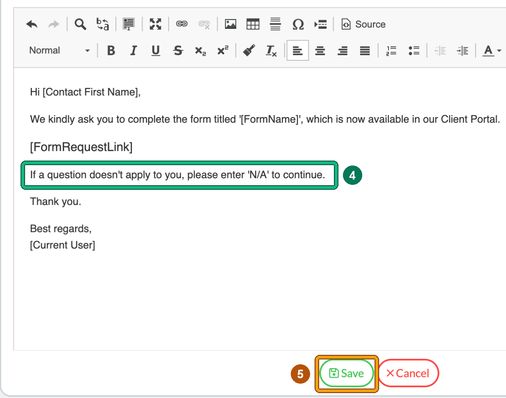Click the 'Hi [Contact First Name],' line

(85, 92)
